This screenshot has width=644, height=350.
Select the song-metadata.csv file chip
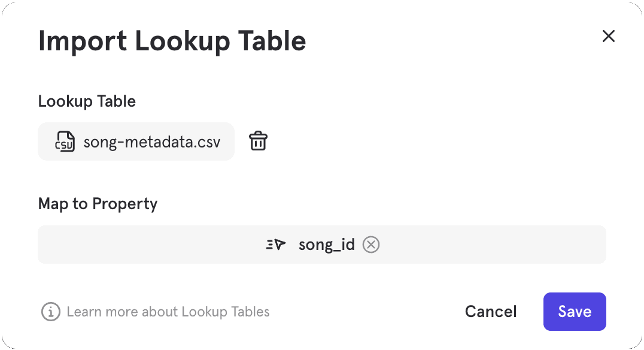click(x=136, y=141)
